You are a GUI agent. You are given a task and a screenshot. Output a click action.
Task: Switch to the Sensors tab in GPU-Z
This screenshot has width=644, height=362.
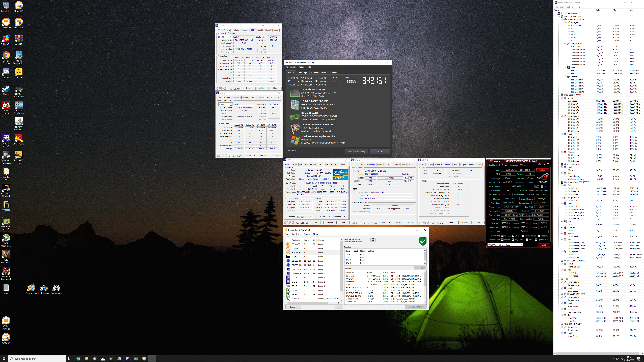505,165
